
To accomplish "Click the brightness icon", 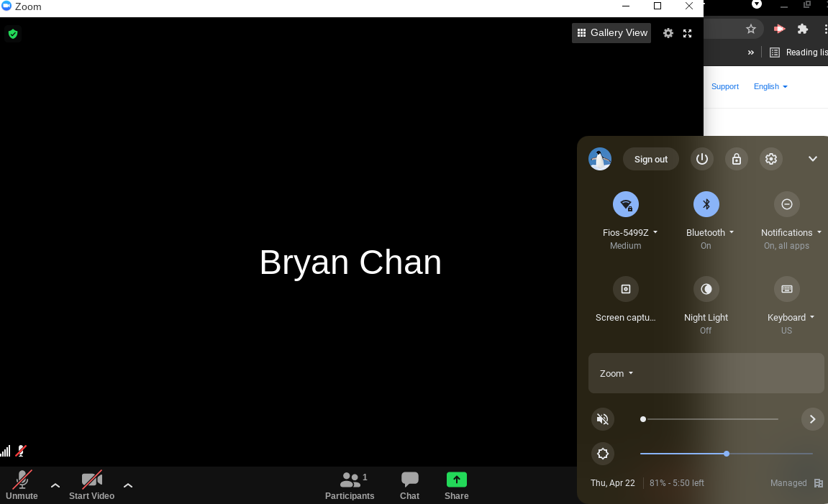I will click(603, 454).
